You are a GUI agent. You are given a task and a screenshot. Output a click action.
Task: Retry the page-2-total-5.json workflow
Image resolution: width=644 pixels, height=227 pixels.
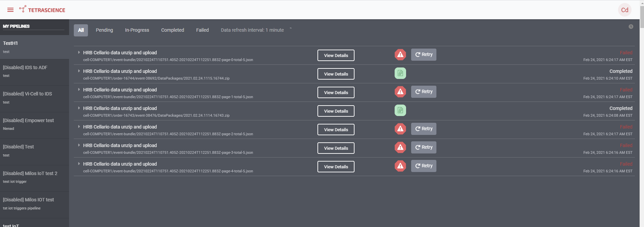(x=424, y=129)
